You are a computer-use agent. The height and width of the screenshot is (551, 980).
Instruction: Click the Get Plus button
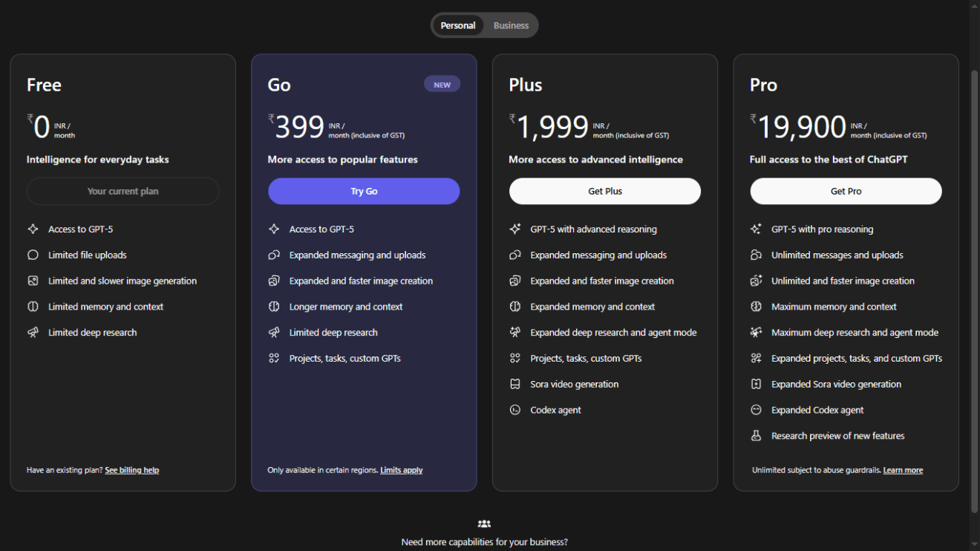pyautogui.click(x=604, y=191)
